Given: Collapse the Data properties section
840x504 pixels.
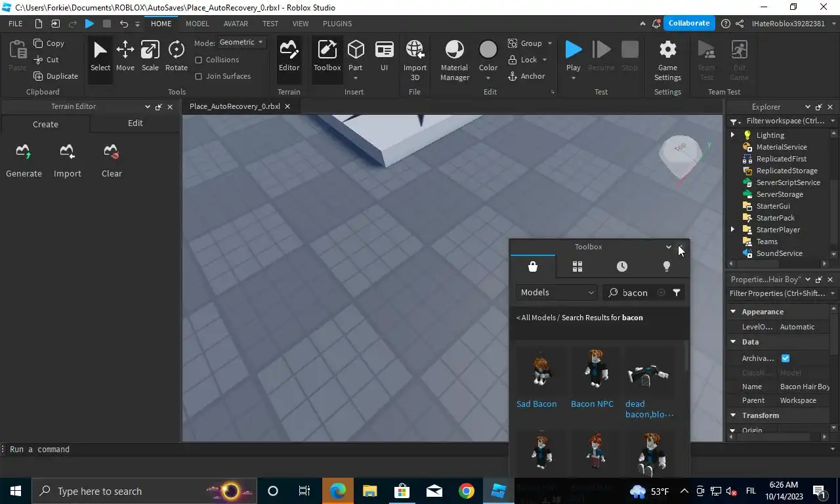Looking at the screenshot, I should (733, 342).
